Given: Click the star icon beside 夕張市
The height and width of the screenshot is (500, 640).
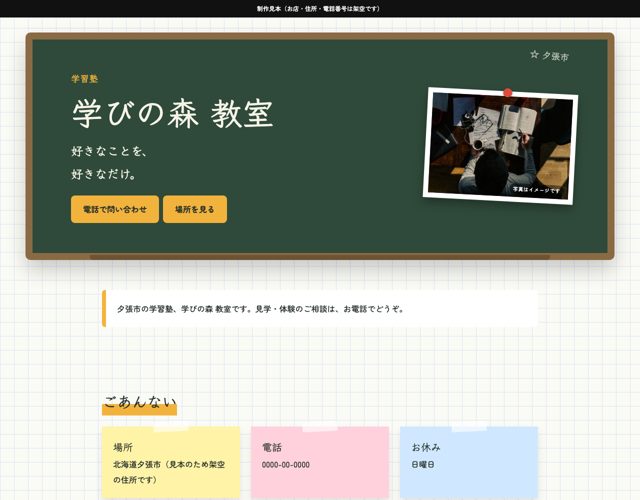Looking at the screenshot, I should [534, 55].
